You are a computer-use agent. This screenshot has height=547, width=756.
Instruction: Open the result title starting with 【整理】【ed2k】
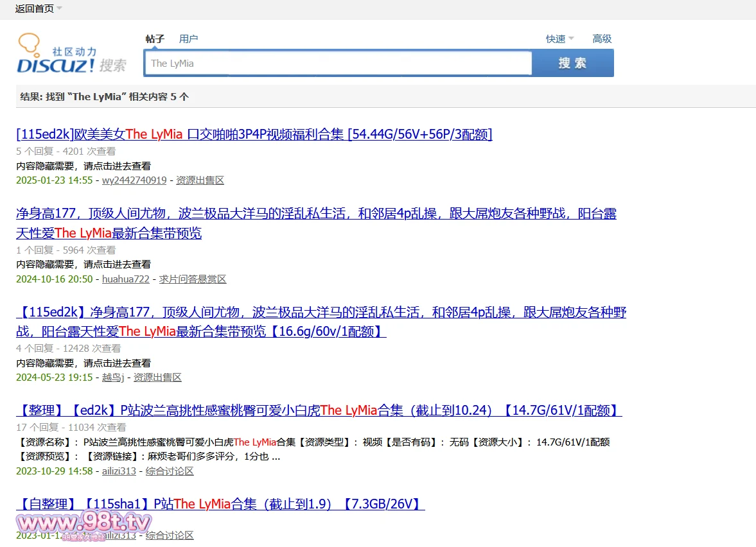319,410
